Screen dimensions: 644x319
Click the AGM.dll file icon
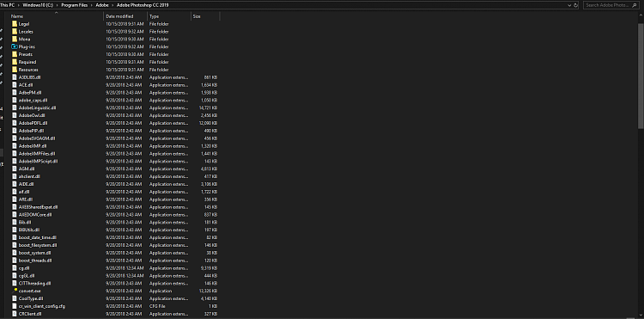(x=15, y=169)
